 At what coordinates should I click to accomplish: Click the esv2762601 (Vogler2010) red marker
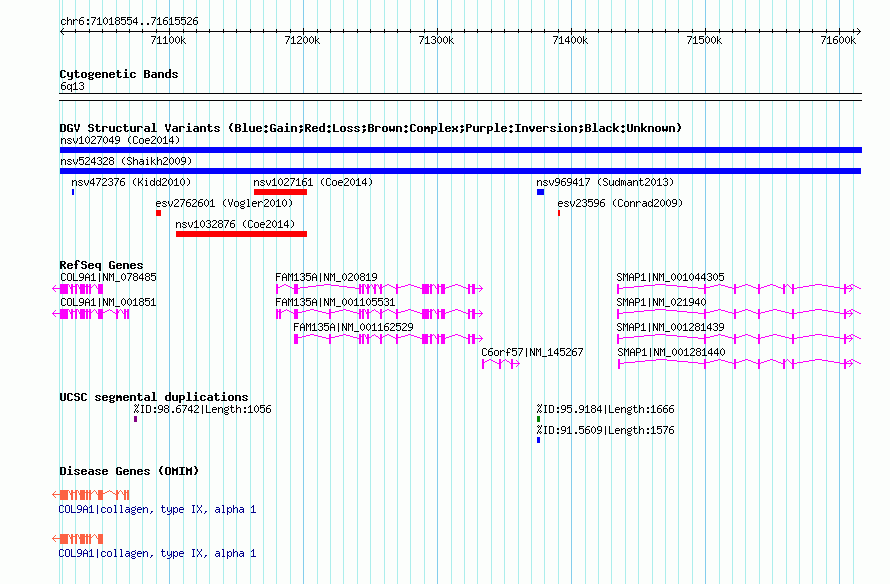(158, 213)
